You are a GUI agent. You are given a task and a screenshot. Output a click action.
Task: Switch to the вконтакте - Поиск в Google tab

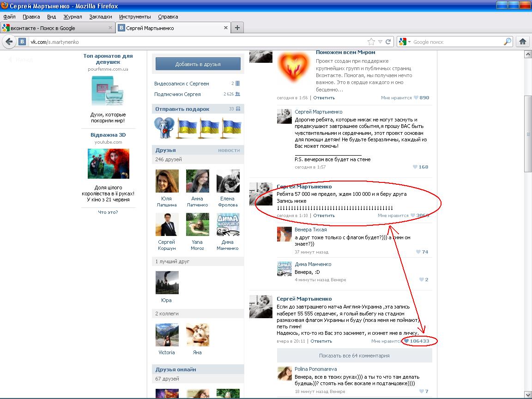click(x=56, y=28)
